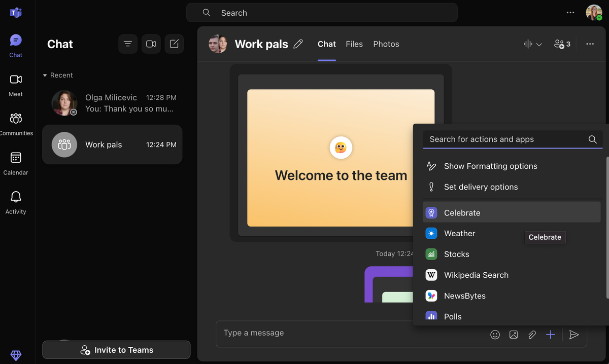
Task: Click the plus actions and apps button
Action: coord(551,335)
